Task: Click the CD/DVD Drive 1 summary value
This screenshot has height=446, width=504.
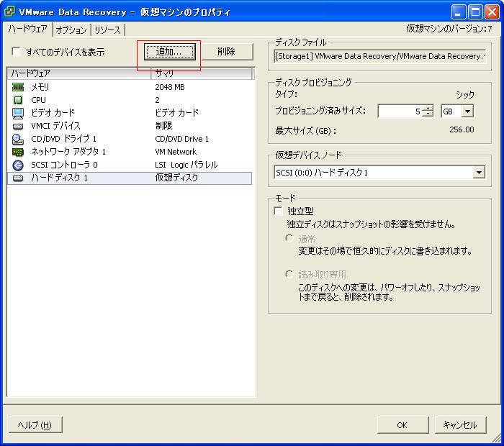Action: (181, 139)
